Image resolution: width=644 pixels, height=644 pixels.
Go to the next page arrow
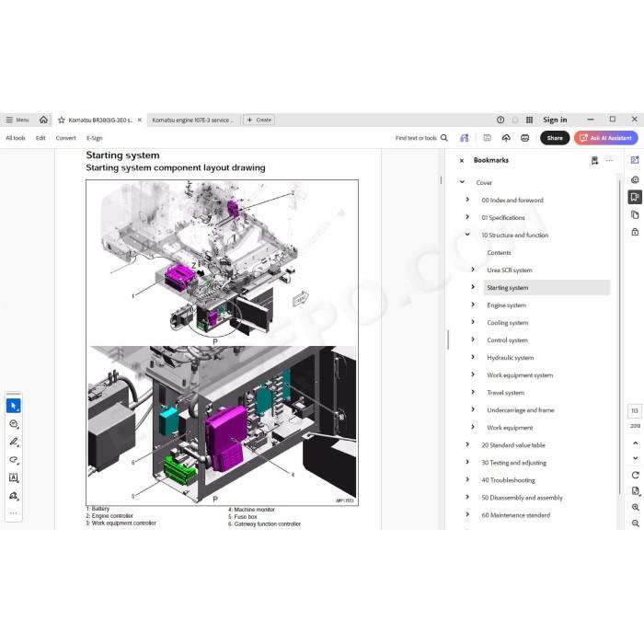(636, 458)
